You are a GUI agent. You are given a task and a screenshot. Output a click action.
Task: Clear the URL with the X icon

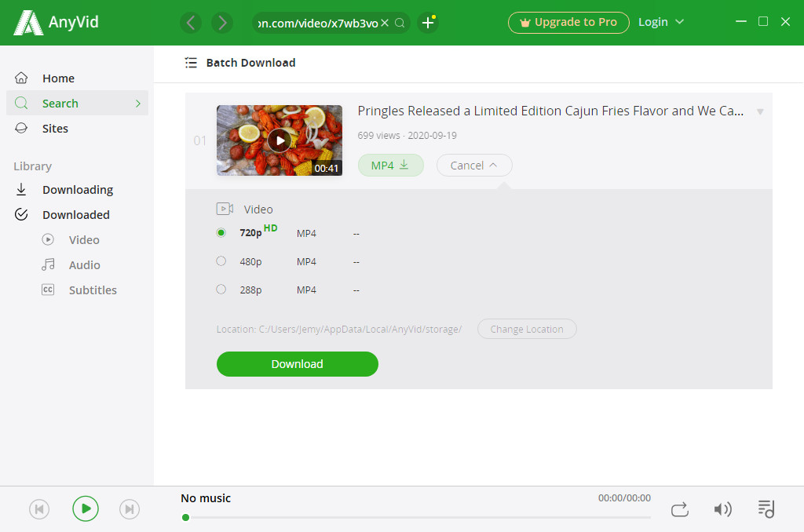coord(385,23)
